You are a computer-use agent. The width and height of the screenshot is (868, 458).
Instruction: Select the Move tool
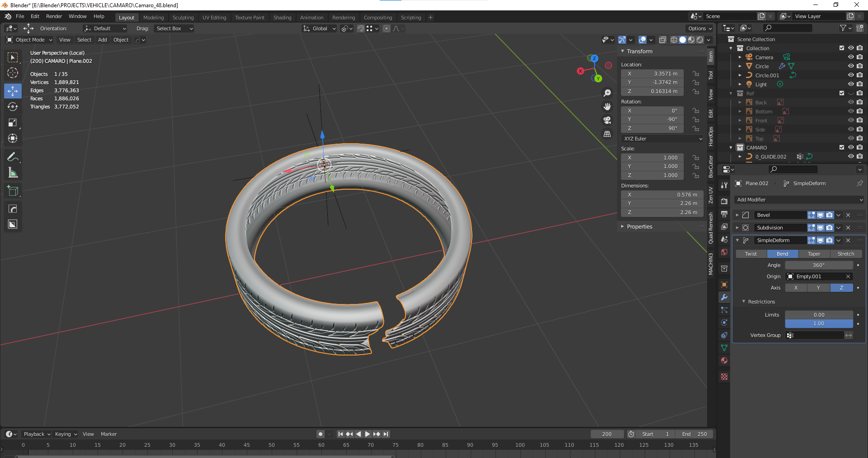13,91
